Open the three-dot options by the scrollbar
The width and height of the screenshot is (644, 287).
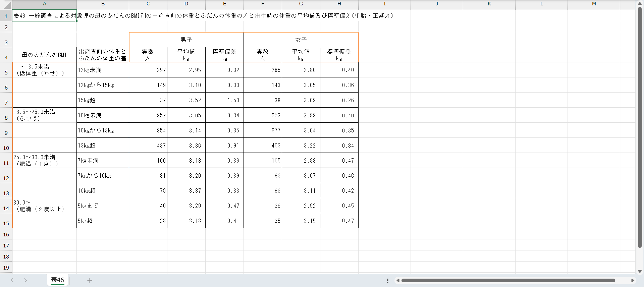388,281
